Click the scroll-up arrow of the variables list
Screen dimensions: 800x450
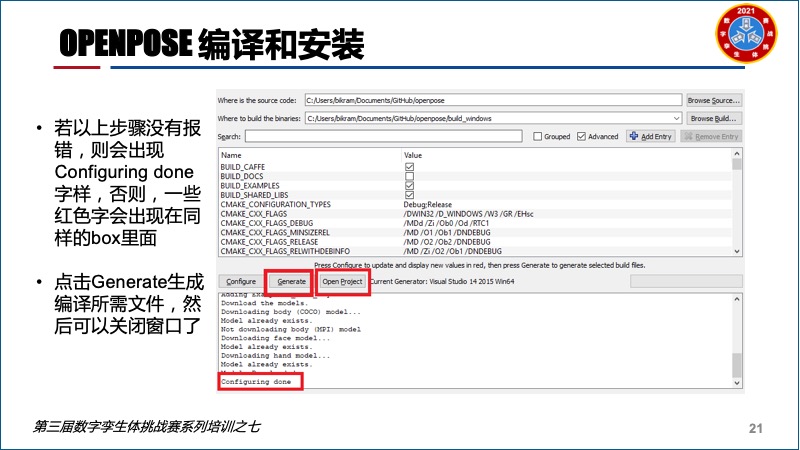pyautogui.click(x=737, y=154)
